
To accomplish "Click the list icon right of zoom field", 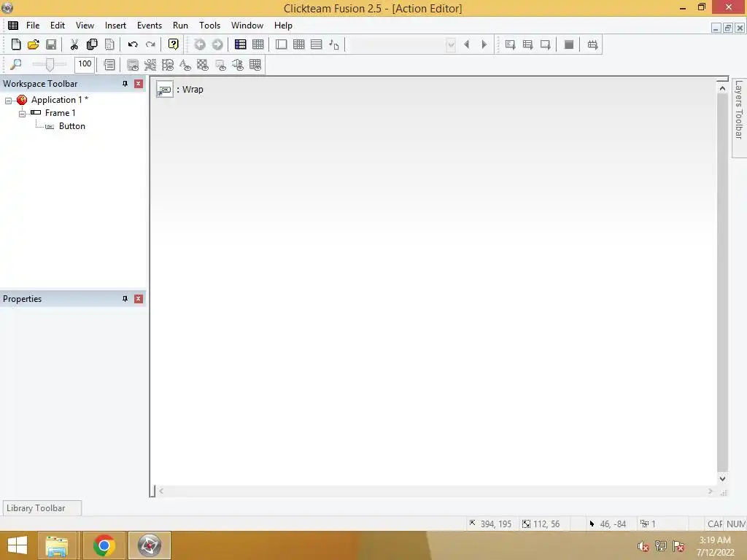I will click(109, 64).
